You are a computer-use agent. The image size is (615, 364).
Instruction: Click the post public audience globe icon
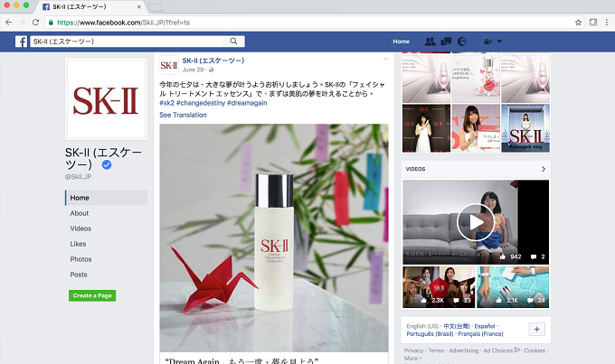[211, 70]
